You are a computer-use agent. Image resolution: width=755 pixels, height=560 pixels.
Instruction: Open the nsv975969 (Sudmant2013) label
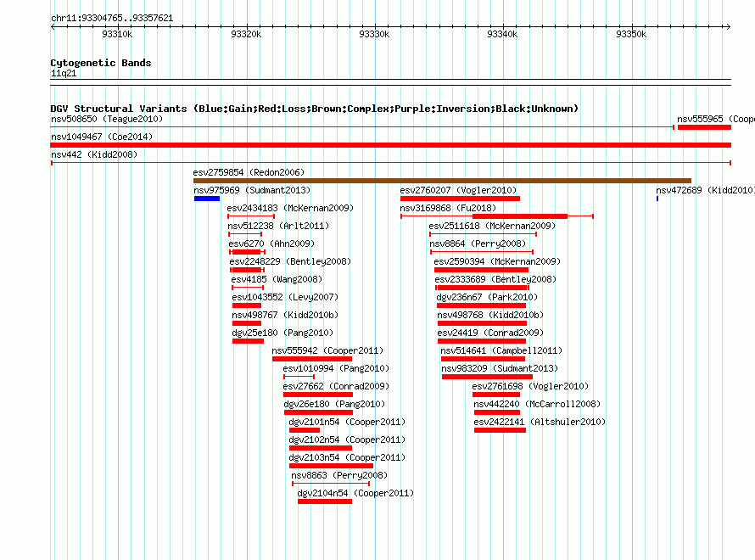(252, 190)
